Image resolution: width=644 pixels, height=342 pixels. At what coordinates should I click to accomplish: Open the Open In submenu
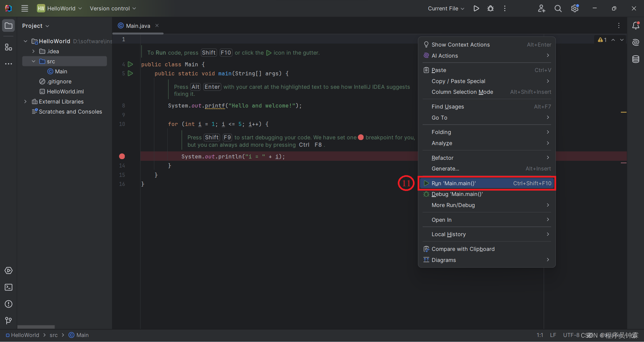click(487, 220)
